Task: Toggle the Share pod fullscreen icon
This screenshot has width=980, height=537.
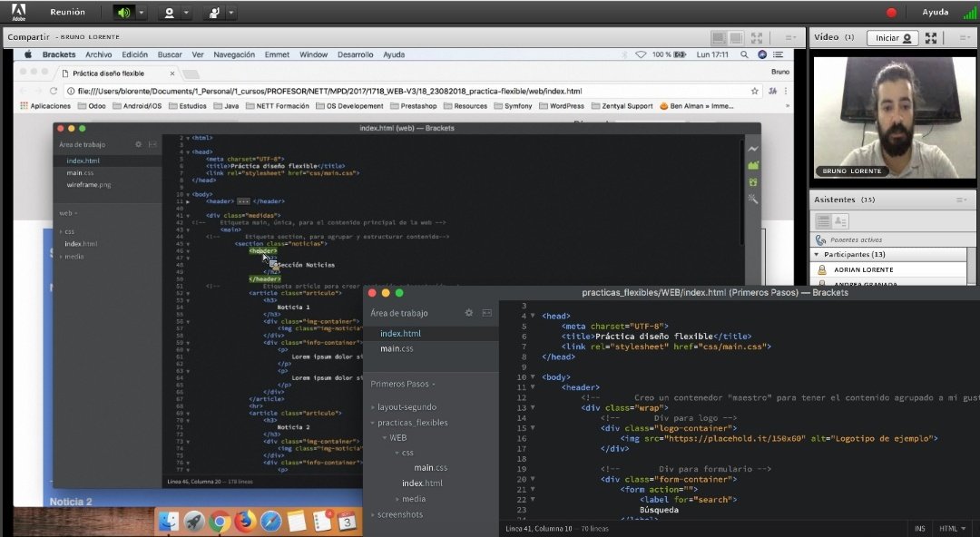Action: point(756,37)
